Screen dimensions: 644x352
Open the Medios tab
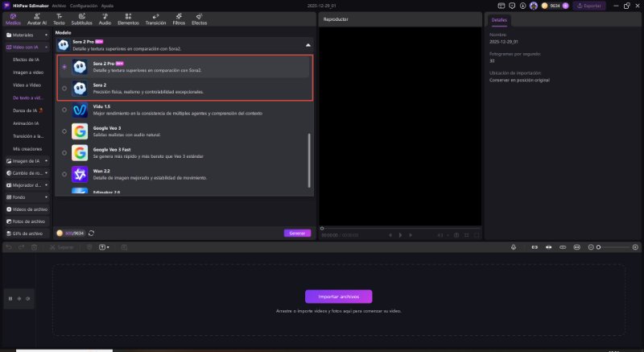coord(13,19)
